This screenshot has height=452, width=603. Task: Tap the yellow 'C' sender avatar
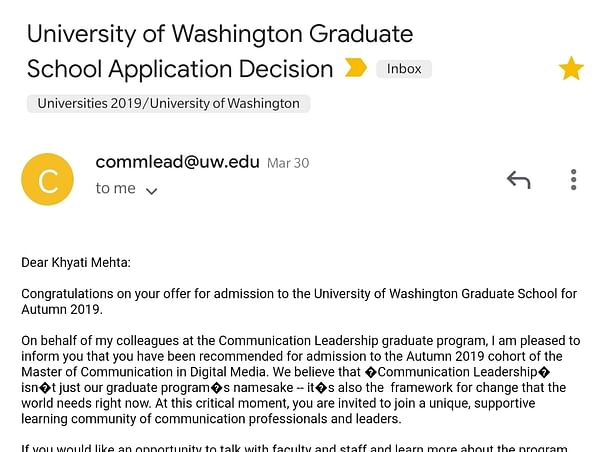click(47, 179)
